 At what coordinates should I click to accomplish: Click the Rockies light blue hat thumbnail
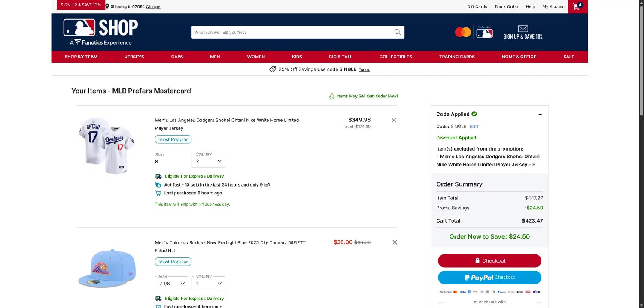[107, 268]
